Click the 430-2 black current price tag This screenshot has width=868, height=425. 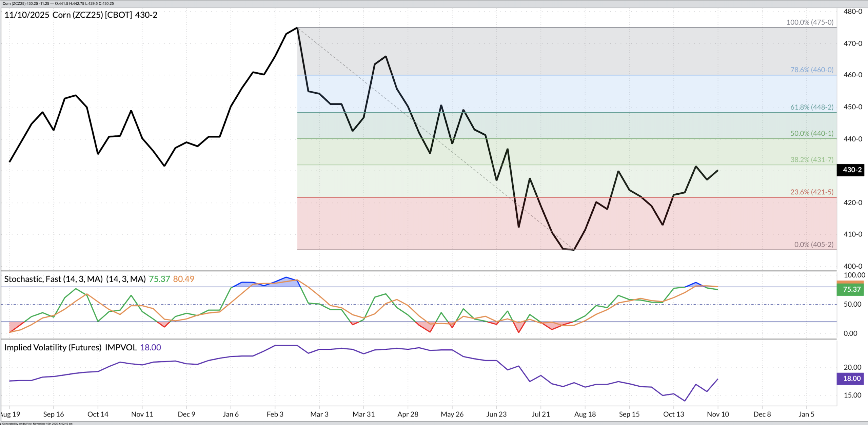pyautogui.click(x=852, y=170)
